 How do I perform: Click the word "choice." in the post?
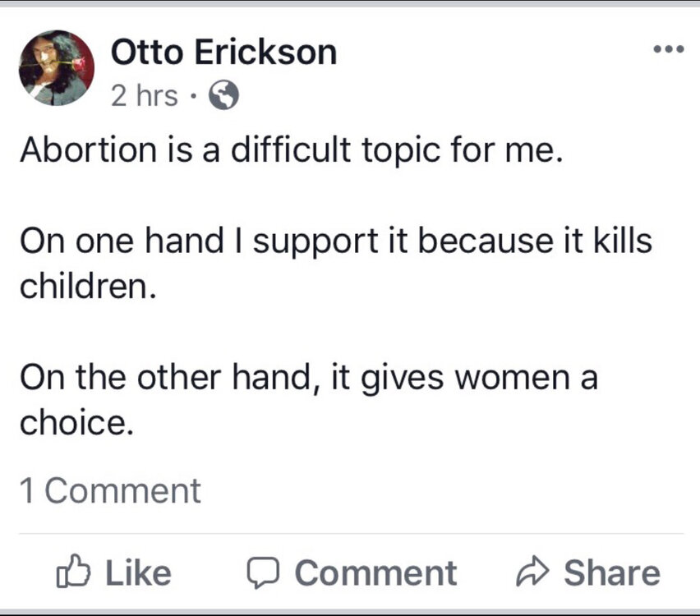pyautogui.click(x=75, y=425)
